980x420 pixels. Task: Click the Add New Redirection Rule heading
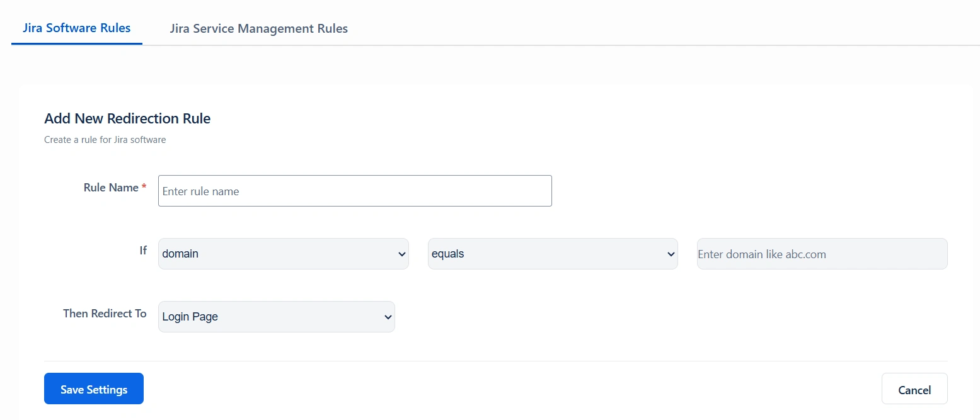click(x=127, y=118)
